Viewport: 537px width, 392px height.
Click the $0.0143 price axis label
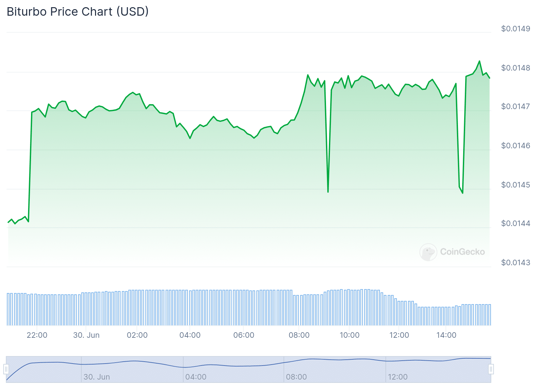(x=515, y=263)
